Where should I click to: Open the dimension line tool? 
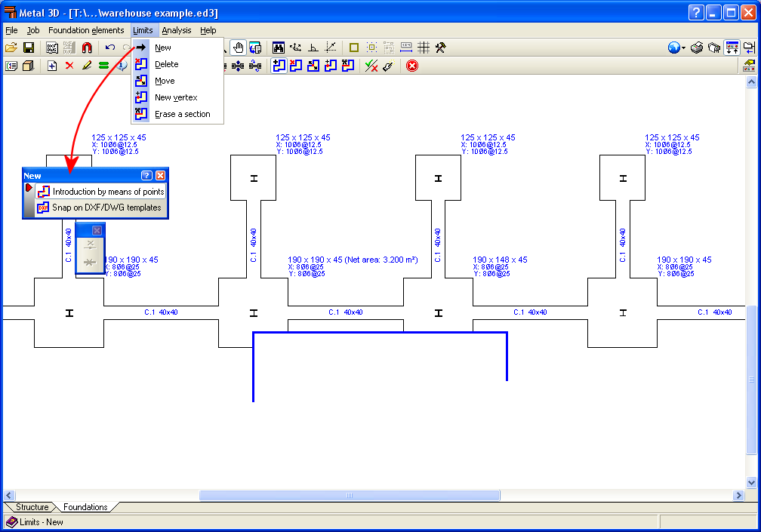(x=406, y=48)
